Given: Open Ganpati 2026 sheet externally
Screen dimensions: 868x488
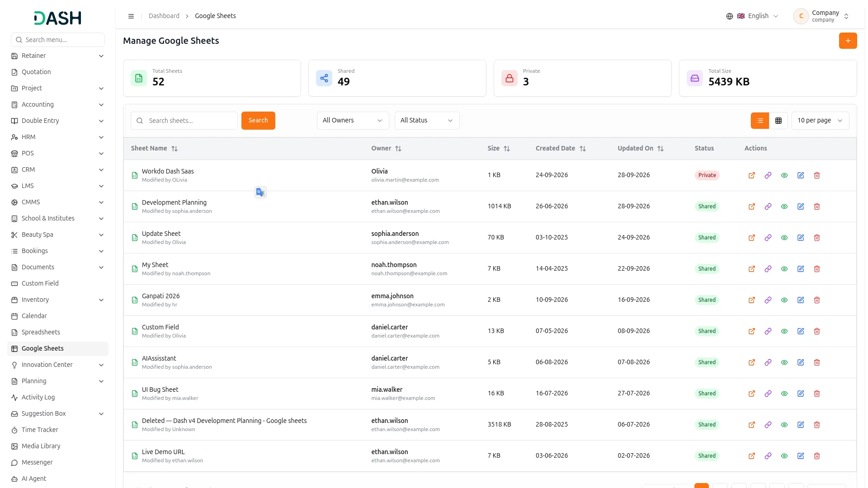Looking at the screenshot, I should [752, 300].
